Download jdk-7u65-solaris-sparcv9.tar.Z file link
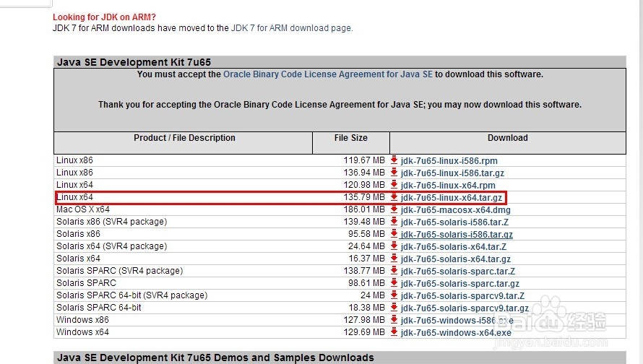The width and height of the screenshot is (643, 364). pyautogui.click(x=462, y=296)
